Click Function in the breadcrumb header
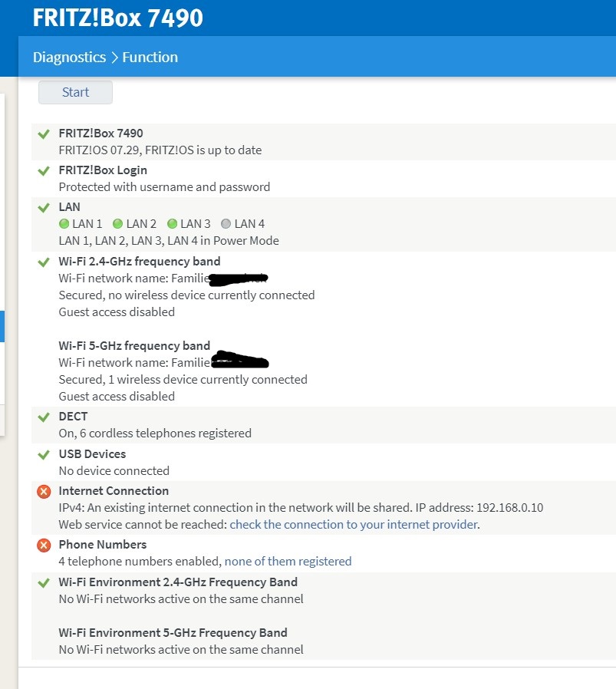 [x=150, y=58]
